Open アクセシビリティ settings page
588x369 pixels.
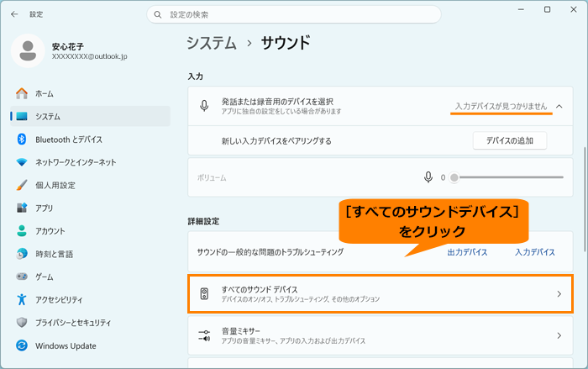point(90,299)
